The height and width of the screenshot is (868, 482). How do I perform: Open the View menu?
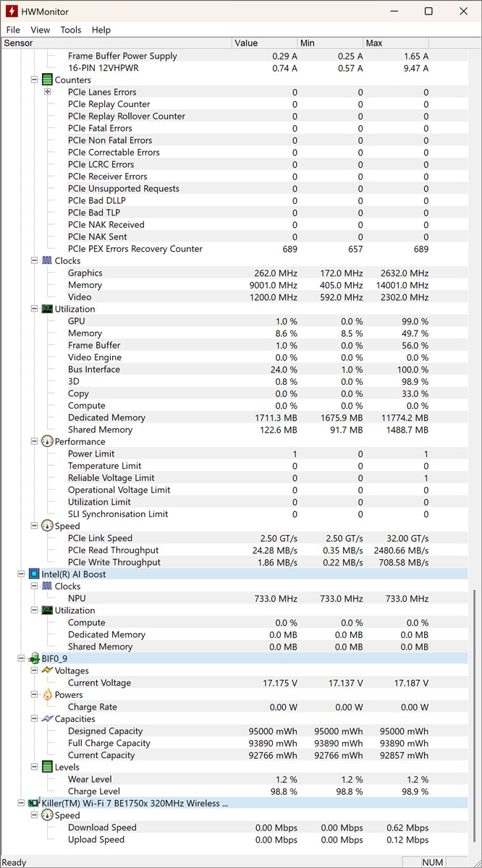(41, 30)
